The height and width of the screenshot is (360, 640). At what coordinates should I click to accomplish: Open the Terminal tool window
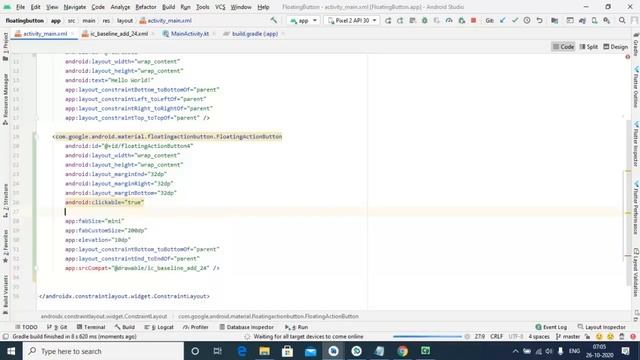click(91, 327)
